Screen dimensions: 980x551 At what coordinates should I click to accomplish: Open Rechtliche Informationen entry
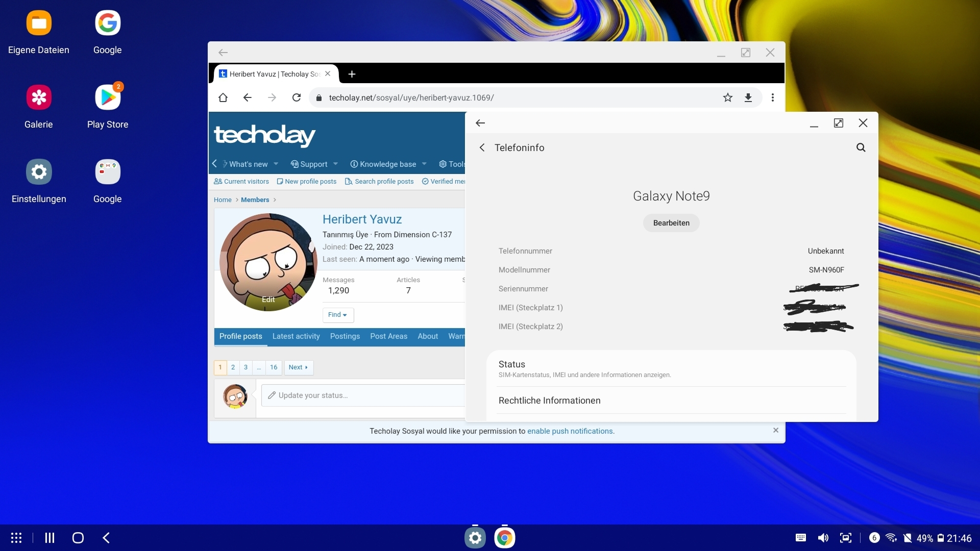[671, 400]
